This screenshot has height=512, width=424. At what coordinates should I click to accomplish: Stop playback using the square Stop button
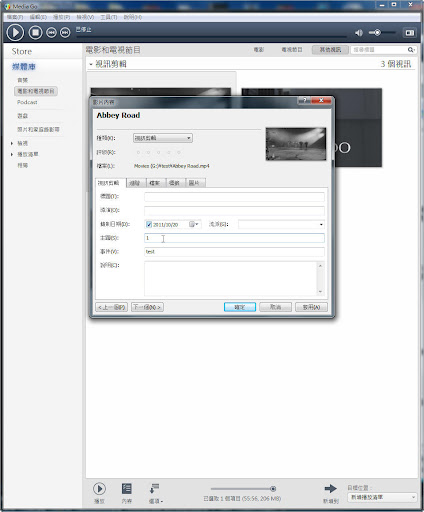35,33
